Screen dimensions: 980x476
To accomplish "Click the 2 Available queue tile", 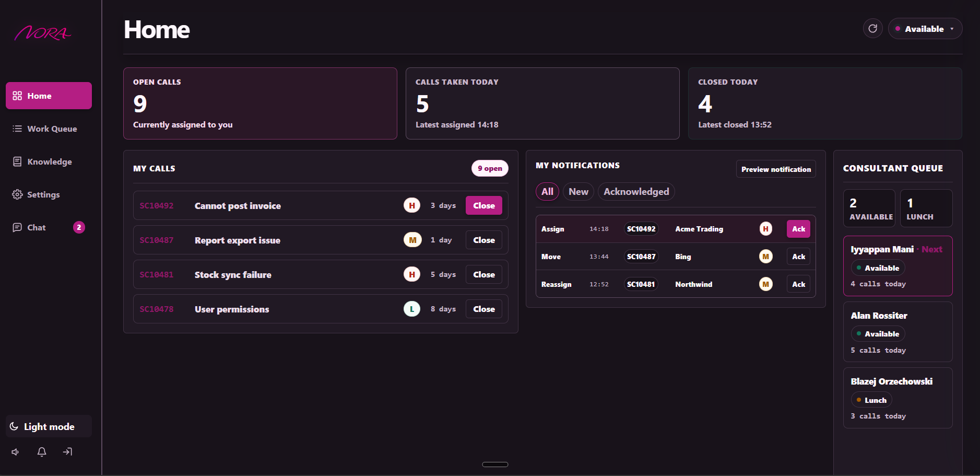I will click(x=869, y=208).
